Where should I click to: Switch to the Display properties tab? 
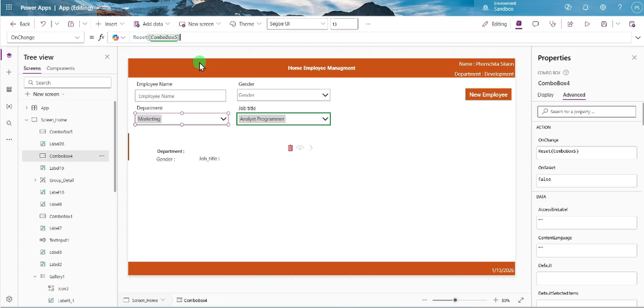545,95
